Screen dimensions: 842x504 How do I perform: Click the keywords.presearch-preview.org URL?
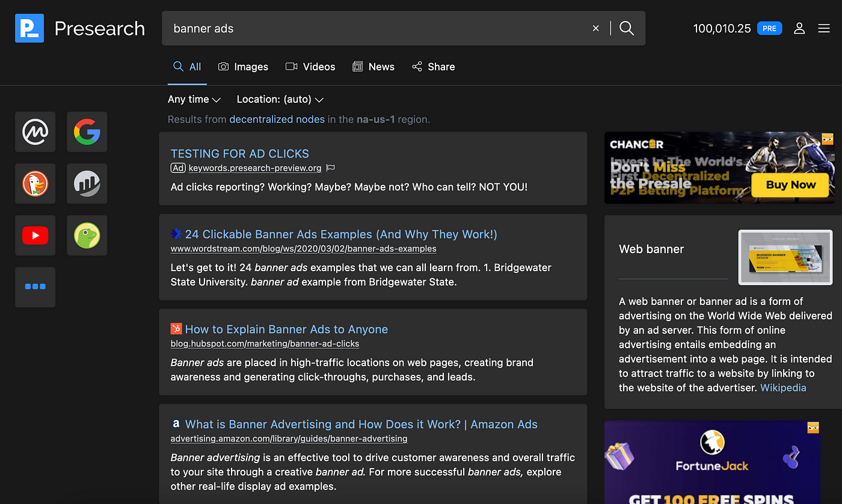click(x=255, y=168)
